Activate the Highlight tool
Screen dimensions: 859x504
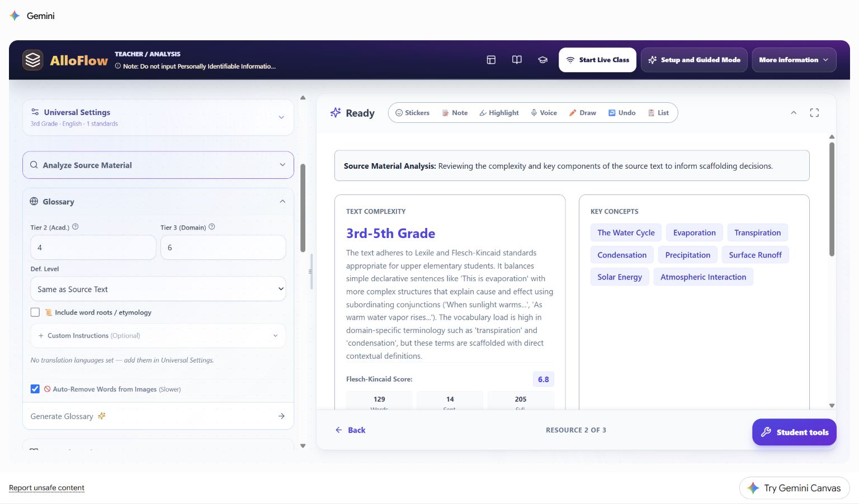(499, 113)
